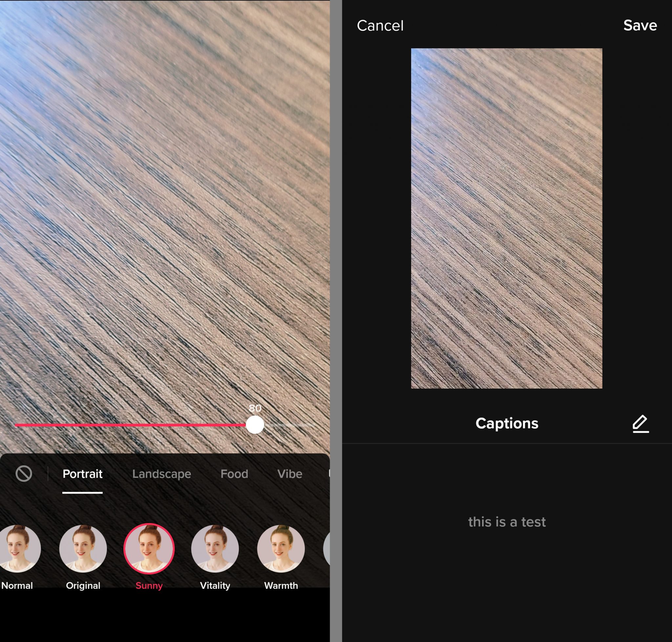Select the Captions heading

click(x=507, y=423)
